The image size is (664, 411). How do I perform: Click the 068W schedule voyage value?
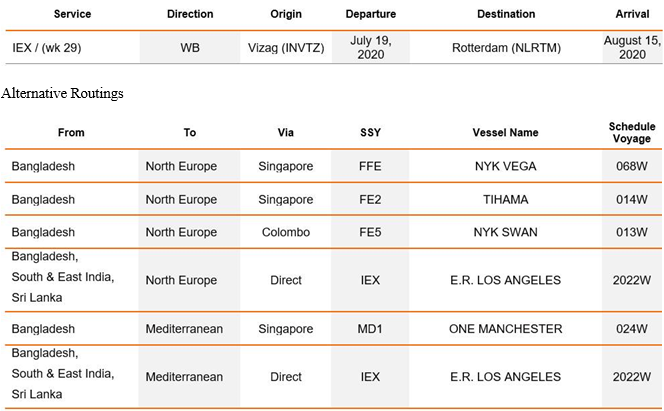click(x=632, y=166)
